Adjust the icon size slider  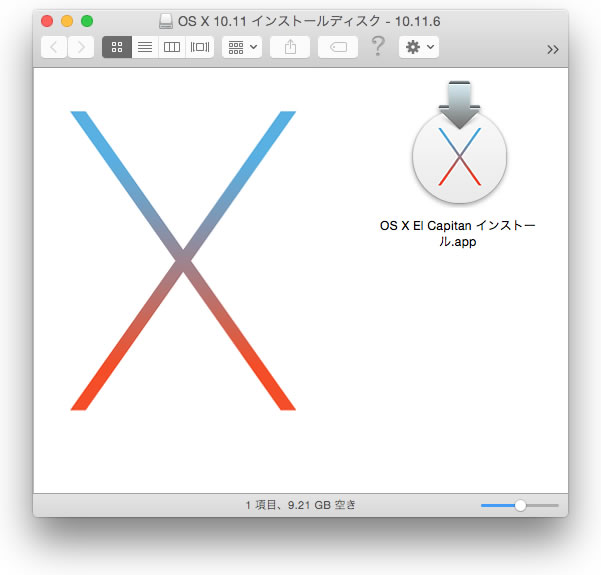520,506
